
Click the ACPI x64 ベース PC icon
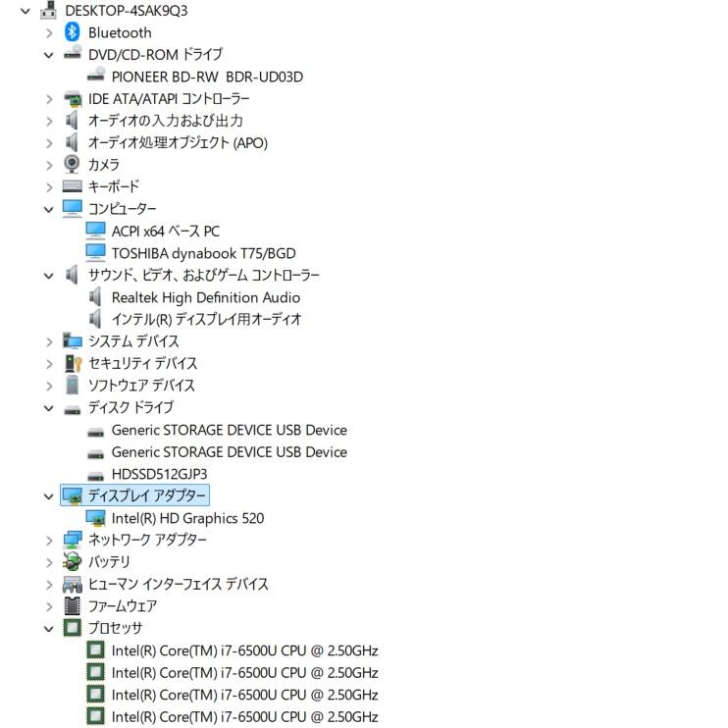(x=95, y=231)
